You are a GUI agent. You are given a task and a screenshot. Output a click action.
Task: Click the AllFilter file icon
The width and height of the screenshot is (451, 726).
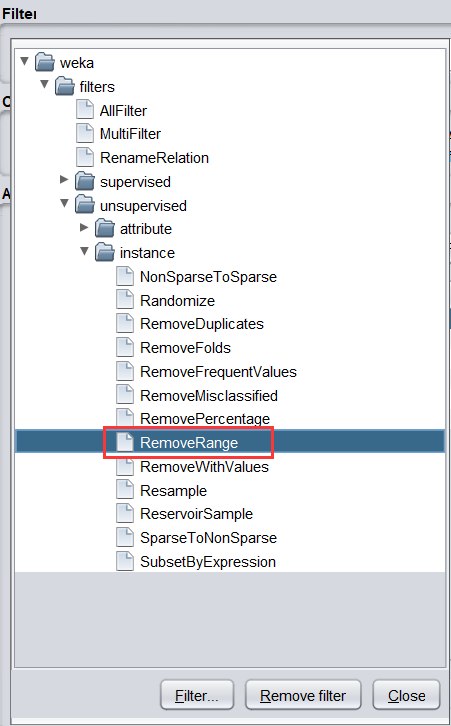(x=85, y=110)
